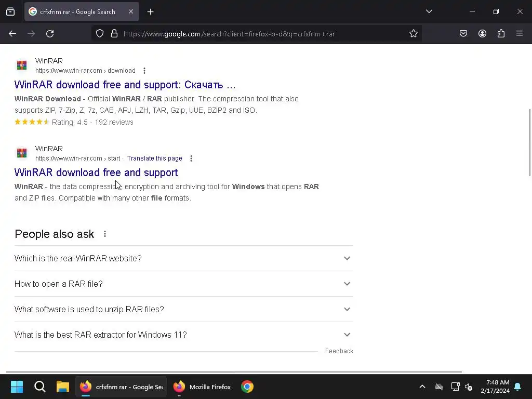Open the Extensions puzzle-piece menu
Viewport: 532px width, 399px height.
pos(501,34)
